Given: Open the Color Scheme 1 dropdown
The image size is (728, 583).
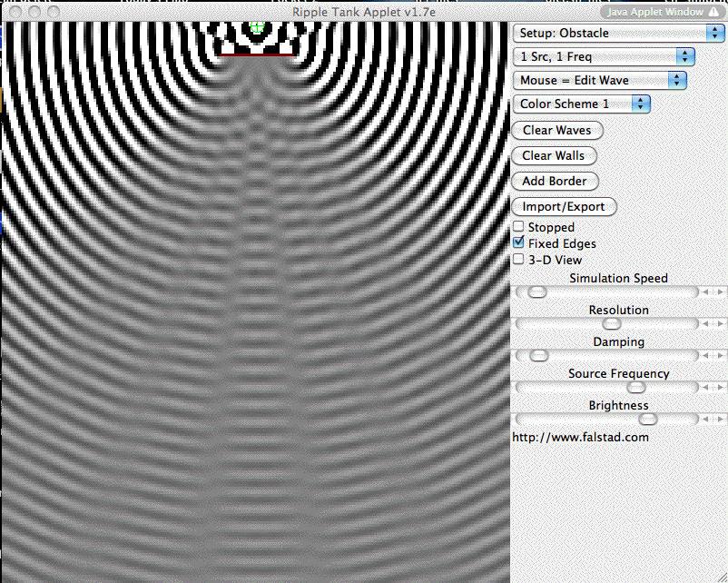Looking at the screenshot, I should 581,104.
